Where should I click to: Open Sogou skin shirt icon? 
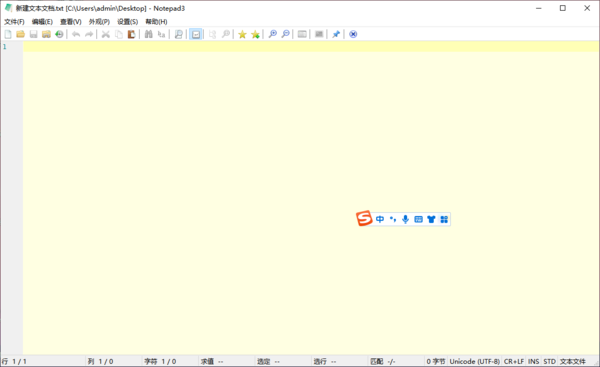[x=431, y=219]
